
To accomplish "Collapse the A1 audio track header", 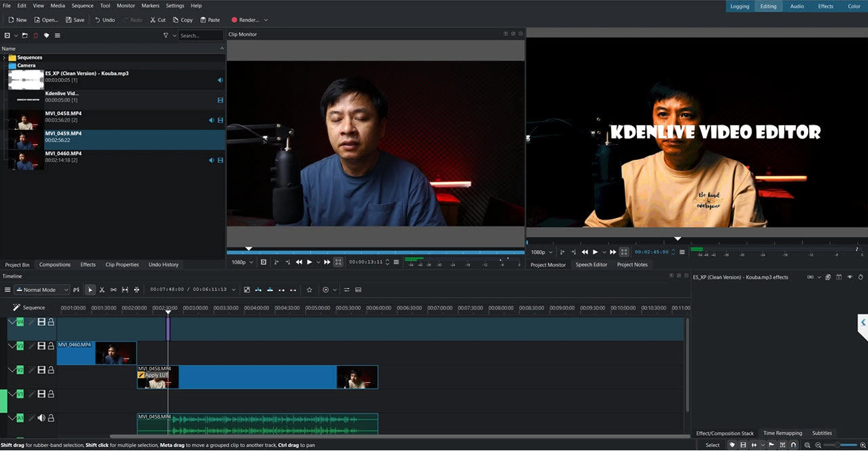I will [11, 418].
